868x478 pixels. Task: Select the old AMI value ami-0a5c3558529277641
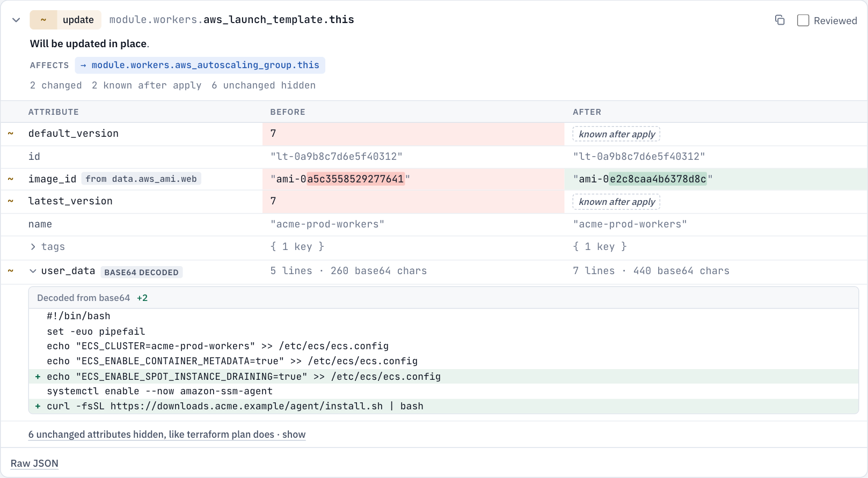point(340,179)
